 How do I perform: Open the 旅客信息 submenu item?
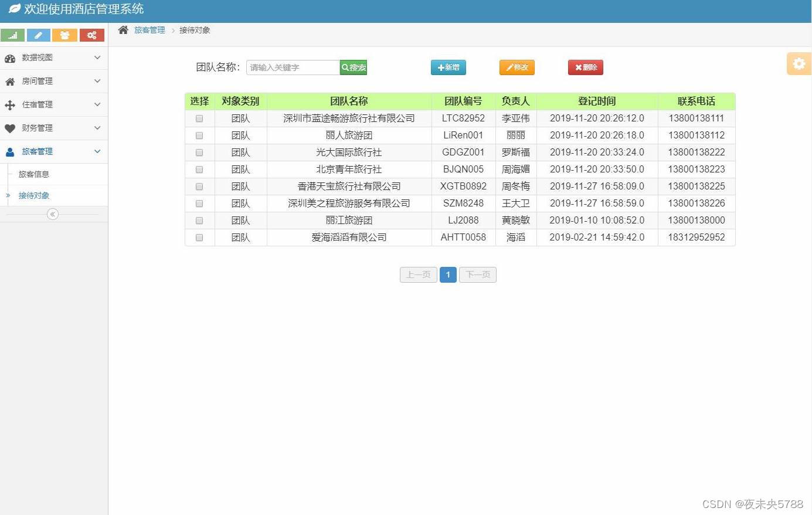click(x=34, y=174)
